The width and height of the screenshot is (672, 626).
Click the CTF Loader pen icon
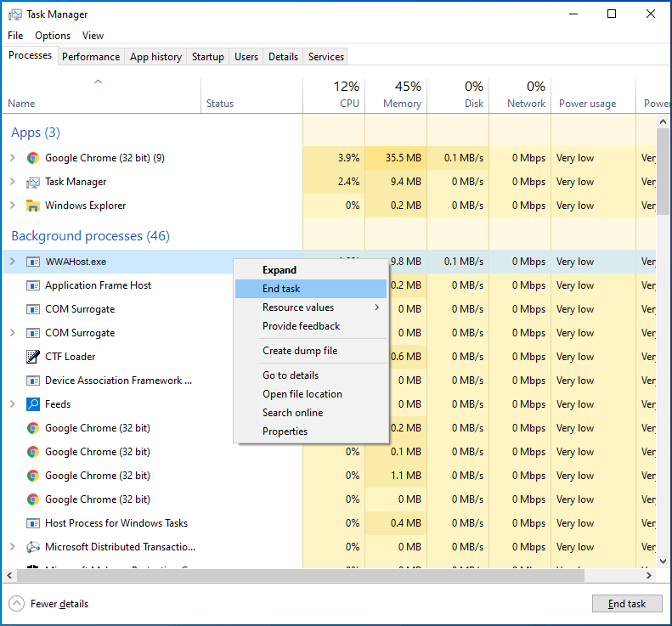coord(33,357)
